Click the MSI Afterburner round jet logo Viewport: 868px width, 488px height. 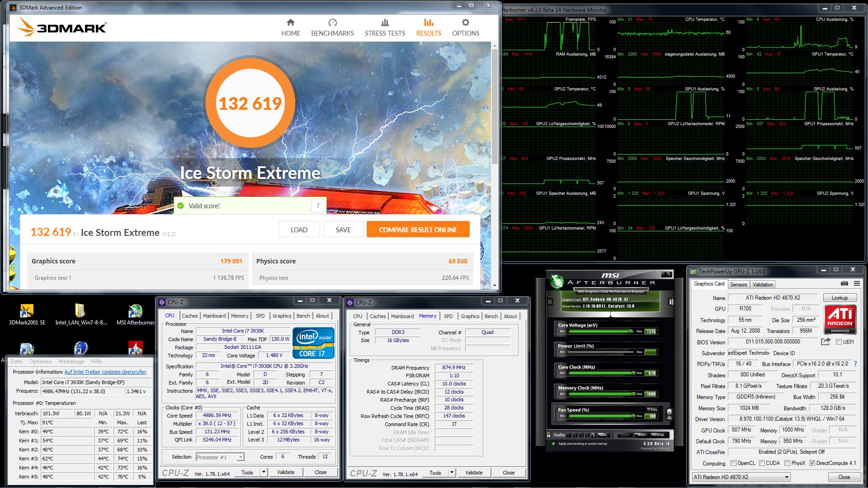click(557, 282)
